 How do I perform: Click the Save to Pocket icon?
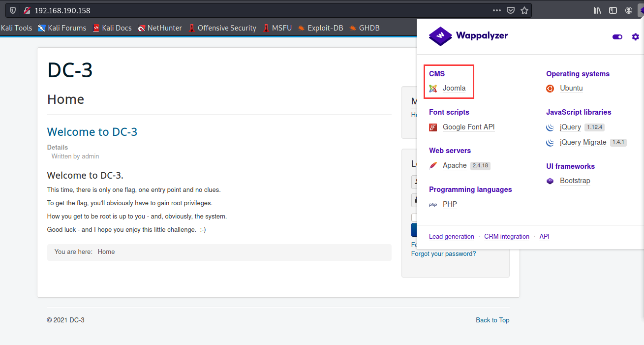coord(511,10)
